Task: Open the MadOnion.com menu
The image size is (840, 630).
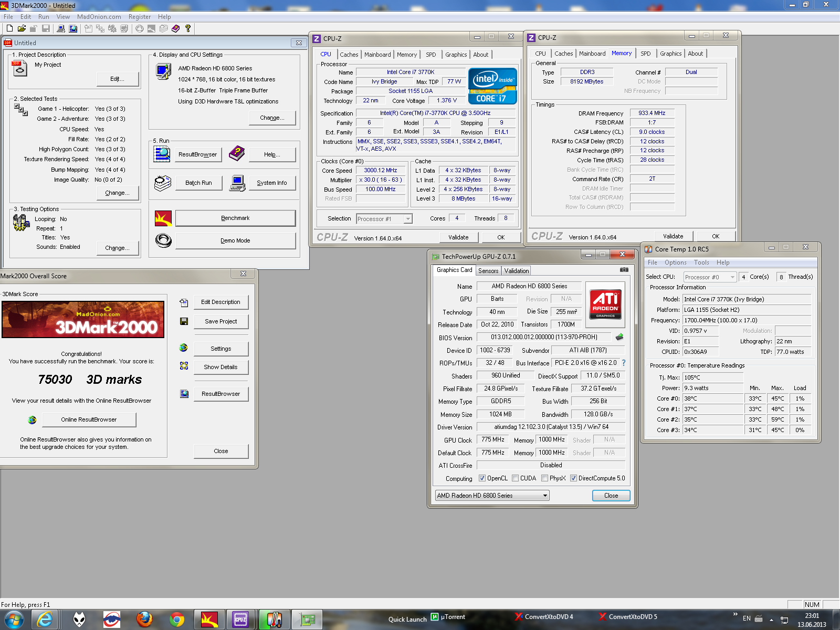Action: 99,17
